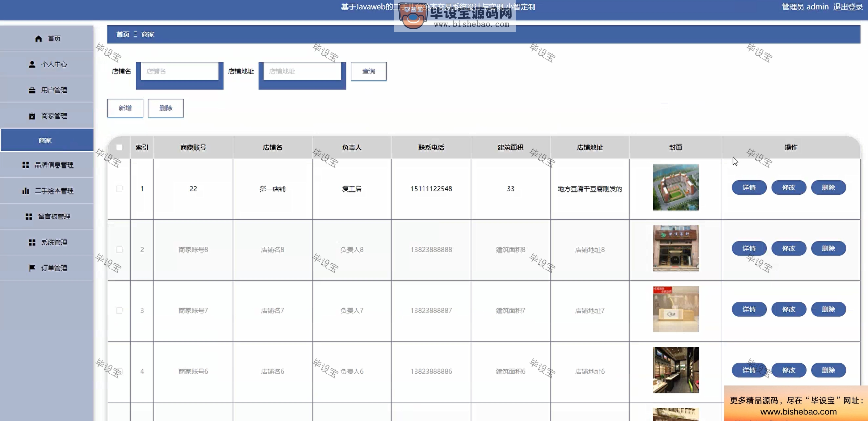Click phone number 13823888887
The height and width of the screenshot is (421, 868).
pos(431,310)
